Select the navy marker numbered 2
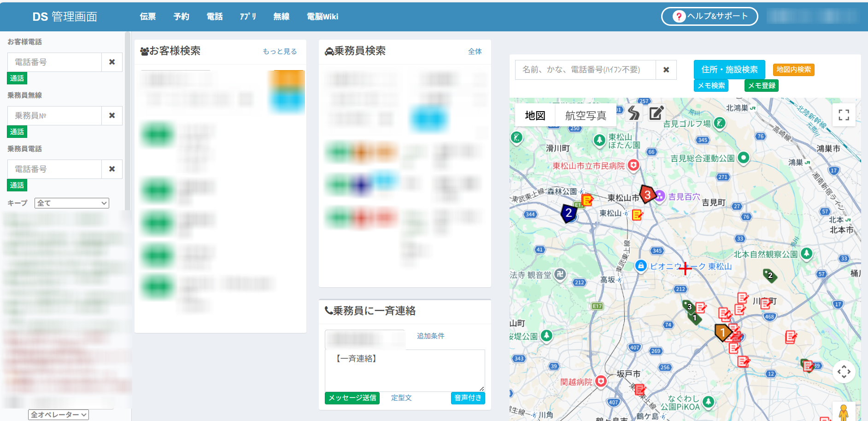 [x=569, y=213]
